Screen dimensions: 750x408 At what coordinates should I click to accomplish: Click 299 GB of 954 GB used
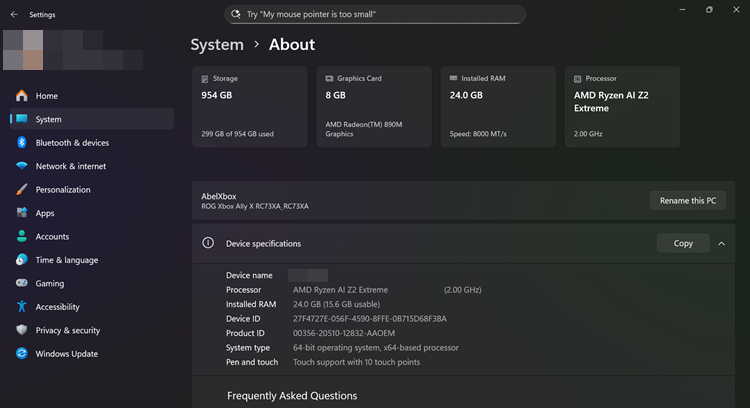[237, 134]
